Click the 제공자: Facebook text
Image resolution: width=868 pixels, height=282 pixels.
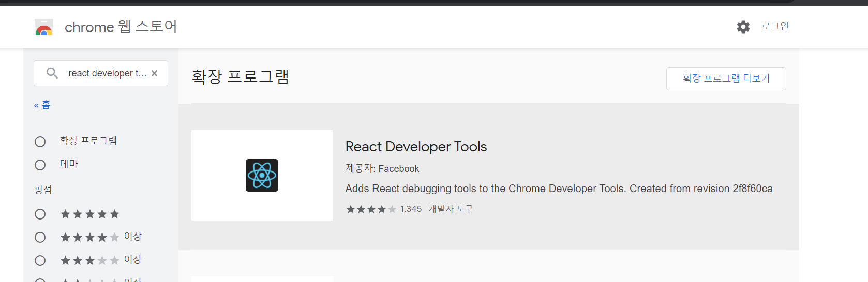tap(382, 169)
